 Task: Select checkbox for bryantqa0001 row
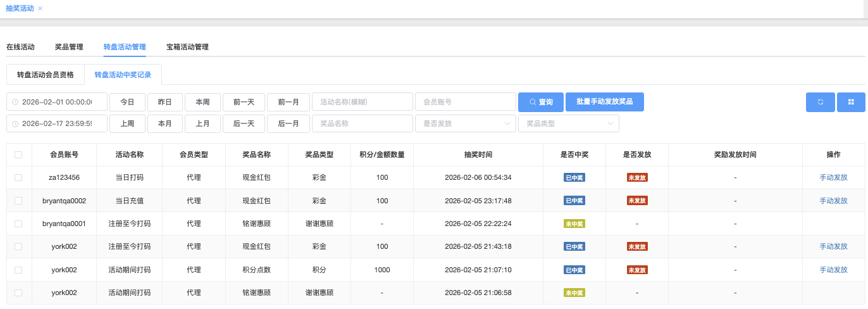click(18, 224)
